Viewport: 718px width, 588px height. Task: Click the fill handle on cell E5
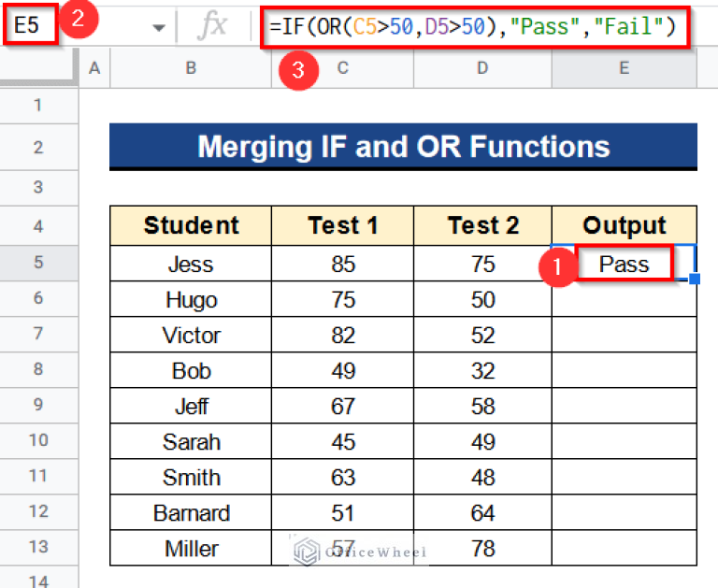[694, 279]
